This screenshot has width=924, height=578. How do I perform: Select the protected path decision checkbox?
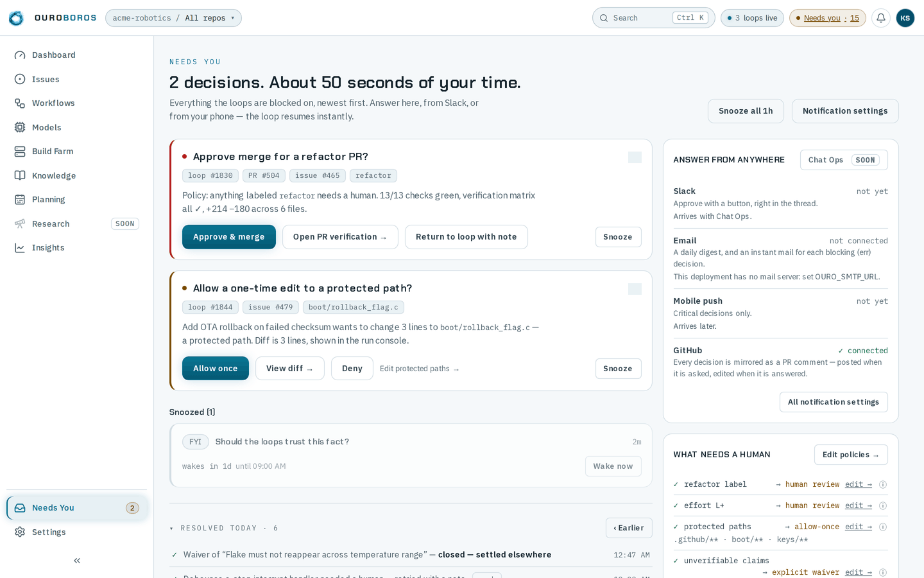click(635, 289)
